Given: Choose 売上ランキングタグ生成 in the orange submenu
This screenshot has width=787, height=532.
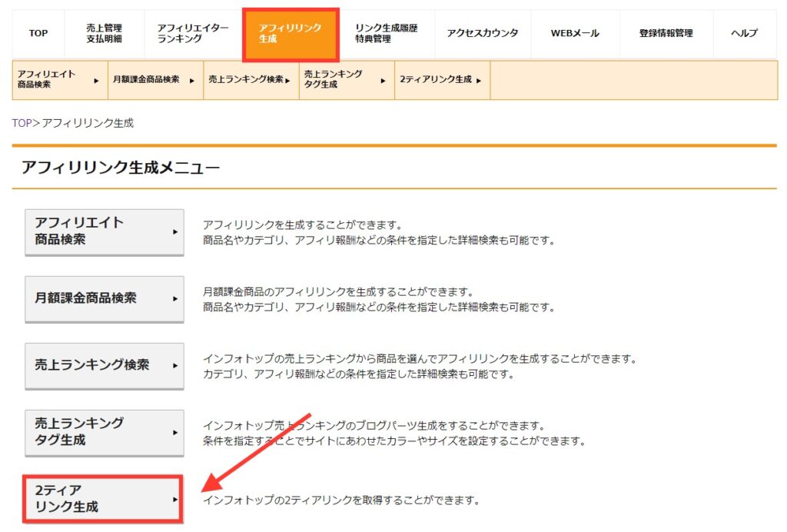Looking at the screenshot, I should pos(346,80).
